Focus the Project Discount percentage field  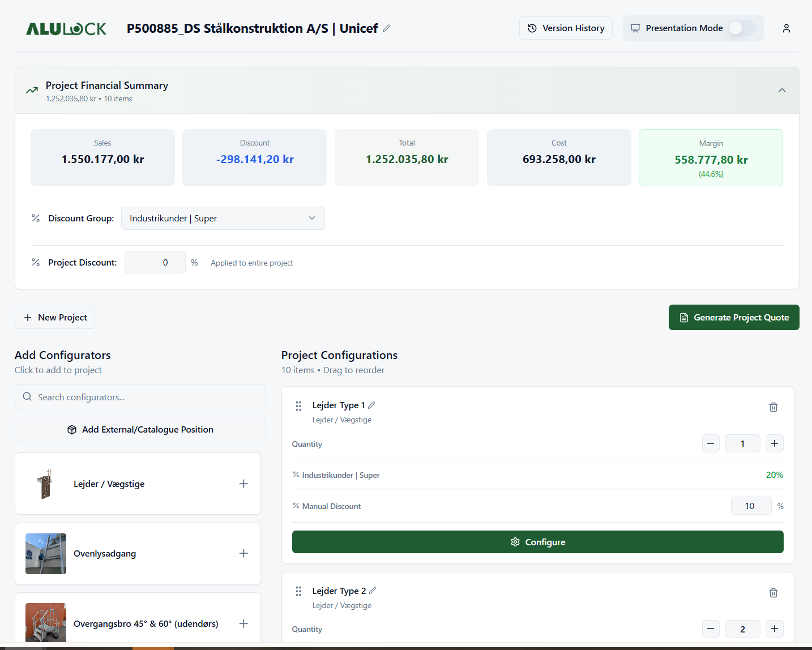pos(155,262)
